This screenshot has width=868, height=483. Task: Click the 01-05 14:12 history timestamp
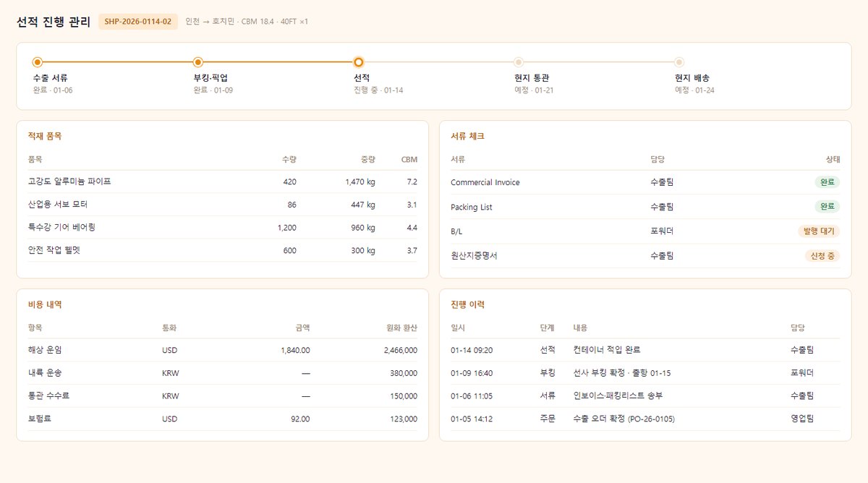tap(472, 419)
